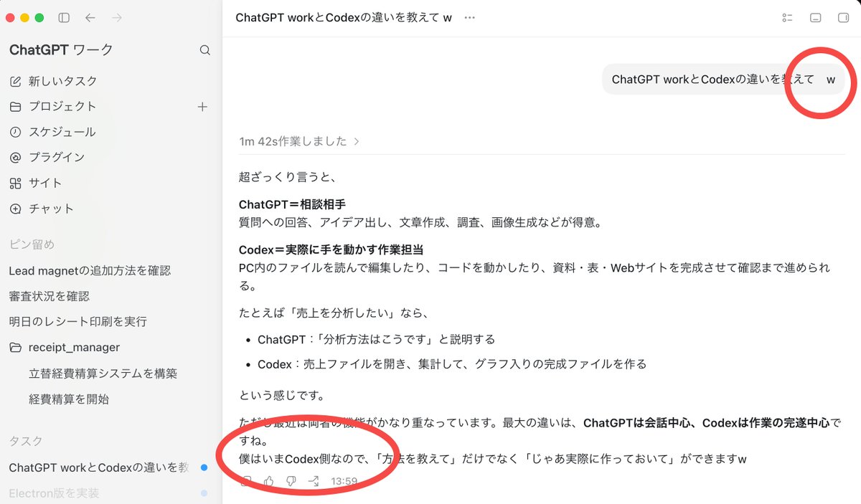Toggle the sidebar with the panel icon
The width and height of the screenshot is (861, 504).
[x=64, y=17]
